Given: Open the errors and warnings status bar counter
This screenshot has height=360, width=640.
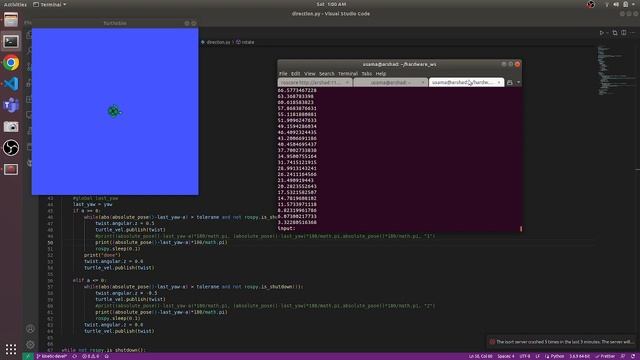Looking at the screenshot, I should pos(90,356).
